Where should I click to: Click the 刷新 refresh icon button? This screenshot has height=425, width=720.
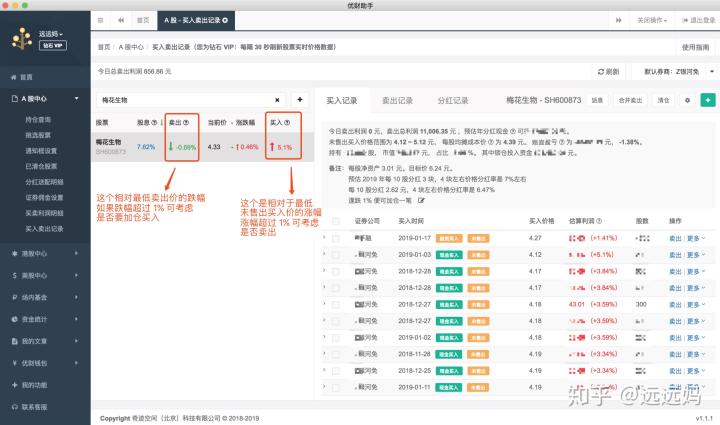pyautogui.click(x=608, y=72)
